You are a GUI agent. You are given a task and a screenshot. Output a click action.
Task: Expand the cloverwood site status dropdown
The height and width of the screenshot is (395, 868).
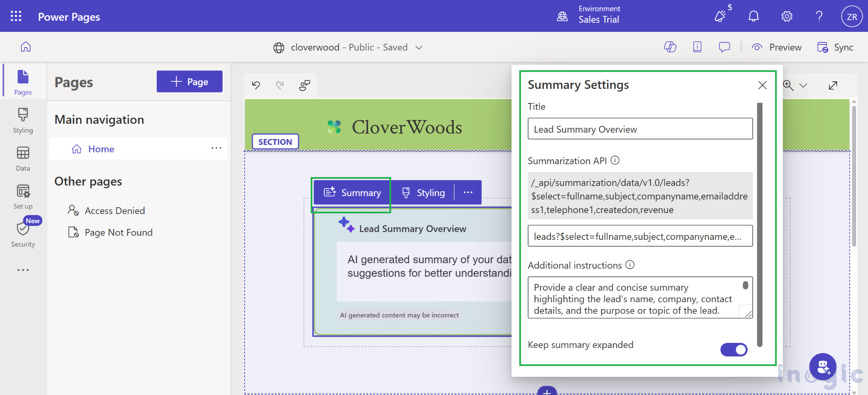tap(418, 47)
